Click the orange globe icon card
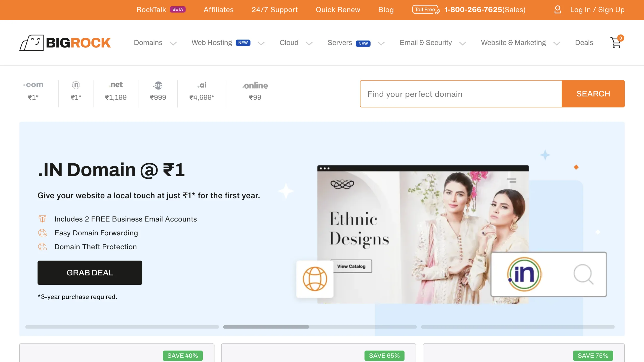The image size is (644, 362). coord(315,279)
